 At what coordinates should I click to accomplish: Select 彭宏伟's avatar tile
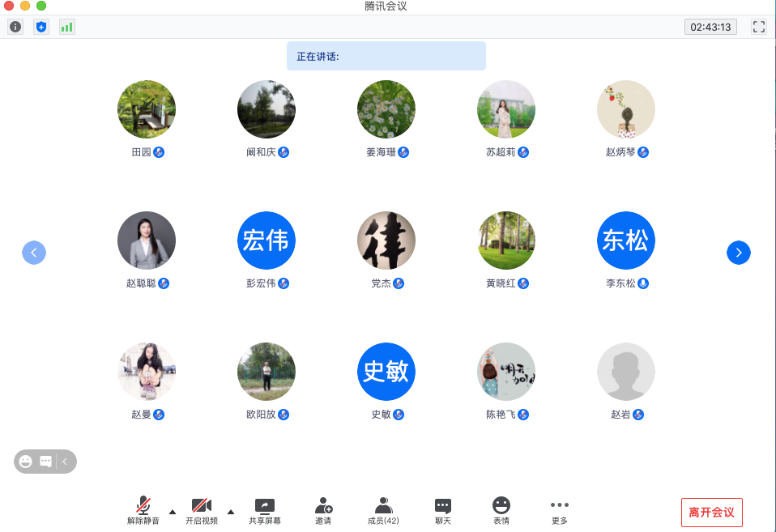click(266, 240)
